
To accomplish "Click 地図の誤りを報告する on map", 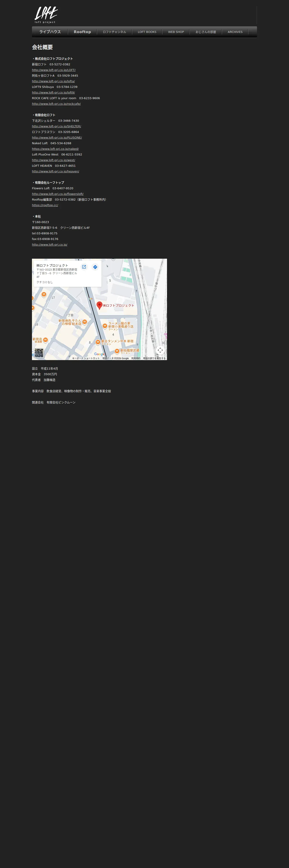I will 154,359.
